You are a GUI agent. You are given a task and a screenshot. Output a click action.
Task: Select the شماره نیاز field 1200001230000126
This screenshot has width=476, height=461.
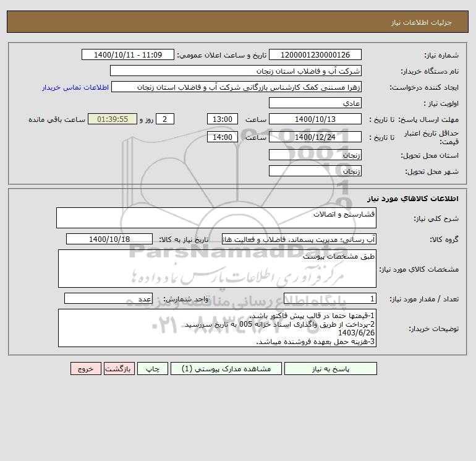(x=315, y=54)
